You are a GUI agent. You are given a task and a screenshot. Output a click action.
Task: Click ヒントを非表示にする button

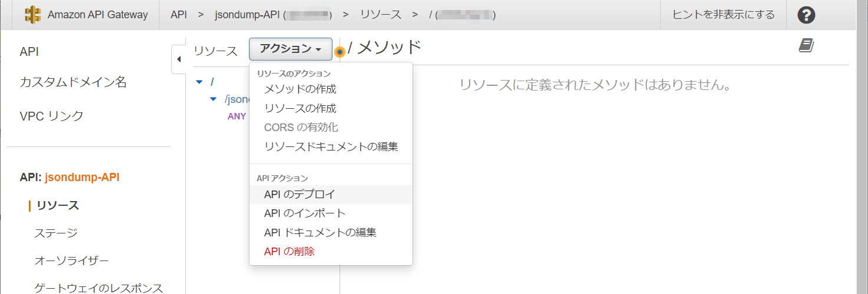tap(723, 15)
